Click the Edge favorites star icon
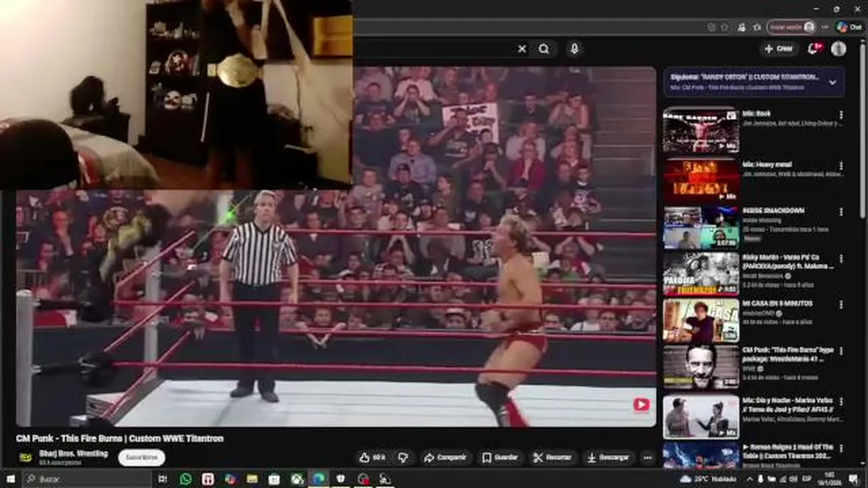868x488 pixels. (725, 27)
